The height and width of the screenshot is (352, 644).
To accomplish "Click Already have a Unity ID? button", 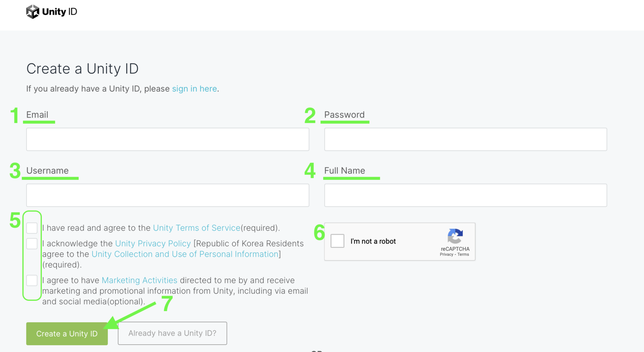I will coord(172,333).
